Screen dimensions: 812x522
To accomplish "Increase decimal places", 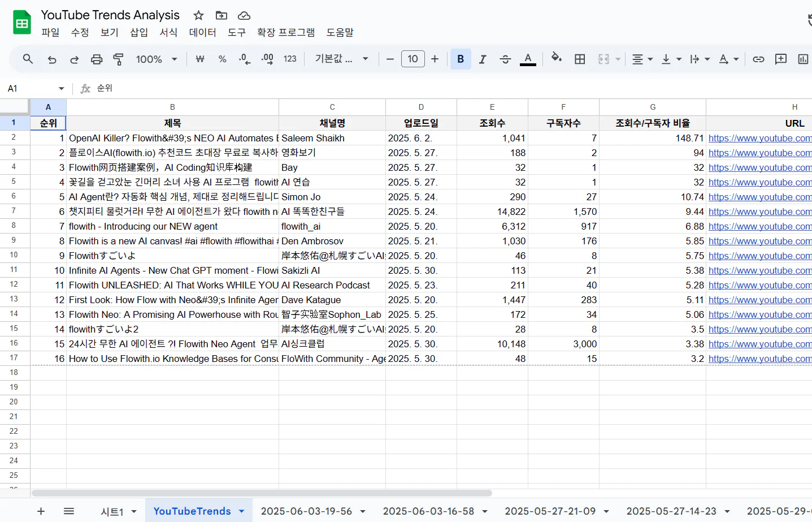I will point(267,59).
